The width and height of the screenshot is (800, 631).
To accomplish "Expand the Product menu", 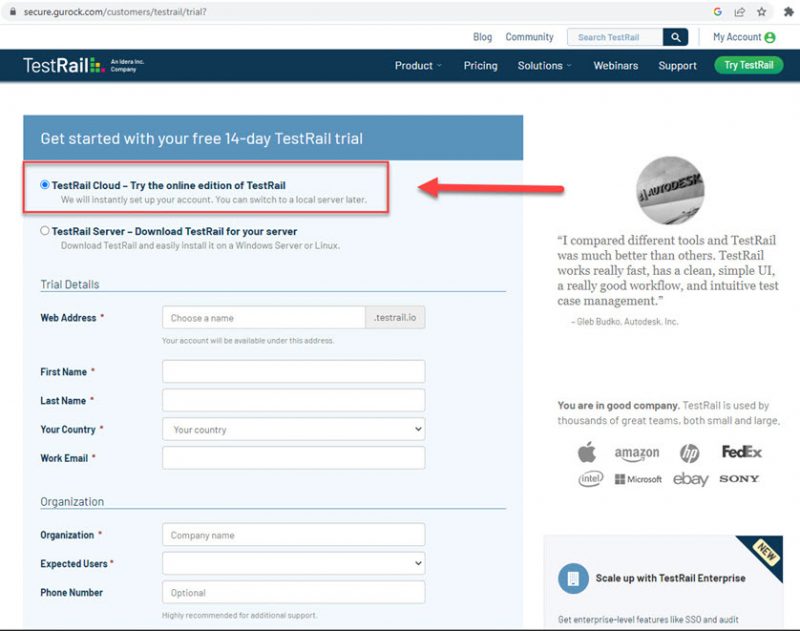I will pos(418,65).
